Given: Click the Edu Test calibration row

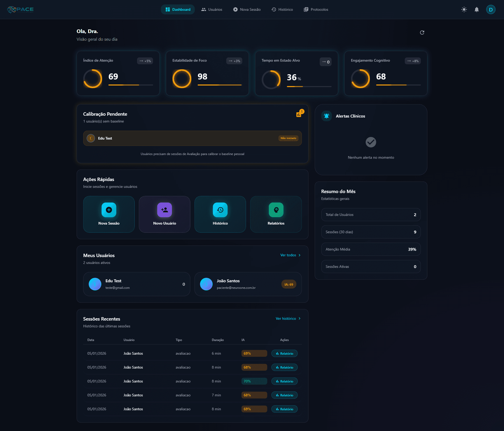Looking at the screenshot, I should pos(192,138).
